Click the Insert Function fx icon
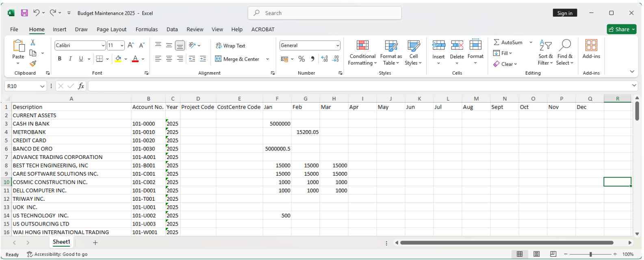Image resolution: width=644 pixels, height=260 pixels. coord(81,86)
